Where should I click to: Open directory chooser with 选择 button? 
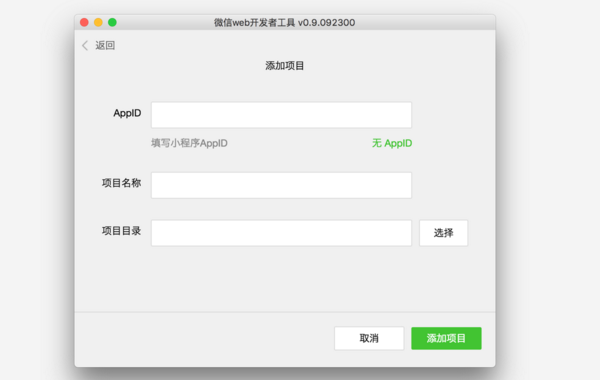click(x=443, y=233)
